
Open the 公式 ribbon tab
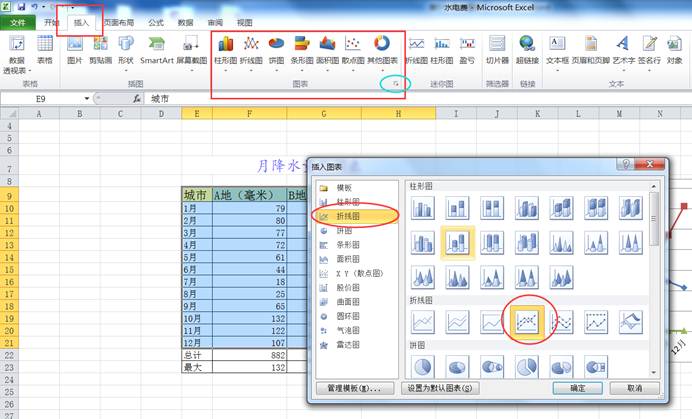pos(156,20)
